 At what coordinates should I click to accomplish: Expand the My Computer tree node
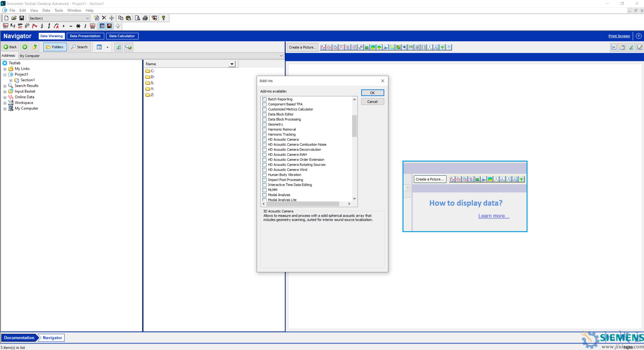point(5,109)
